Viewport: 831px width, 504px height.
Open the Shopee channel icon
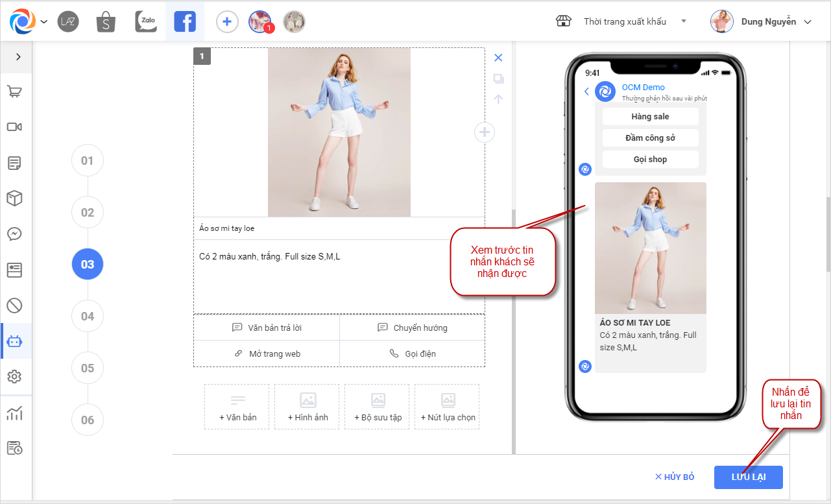point(106,21)
